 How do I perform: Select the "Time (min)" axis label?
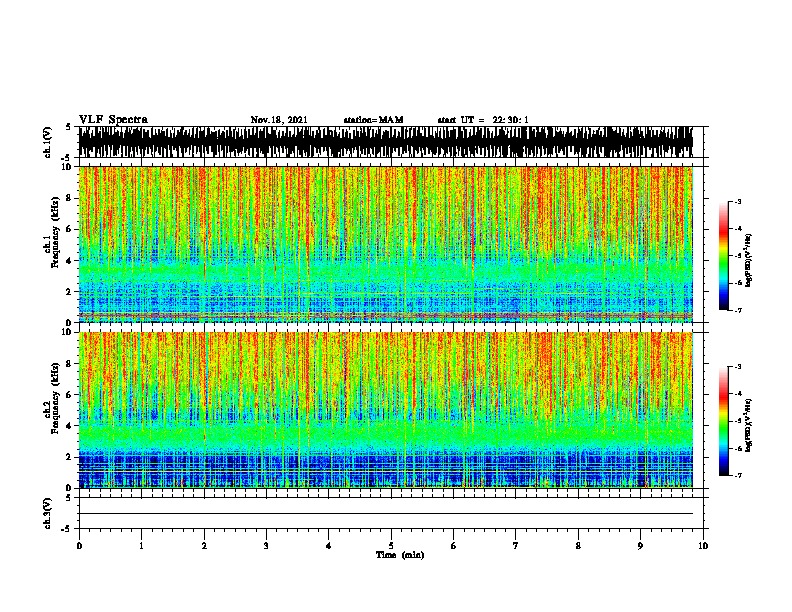pyautogui.click(x=400, y=555)
